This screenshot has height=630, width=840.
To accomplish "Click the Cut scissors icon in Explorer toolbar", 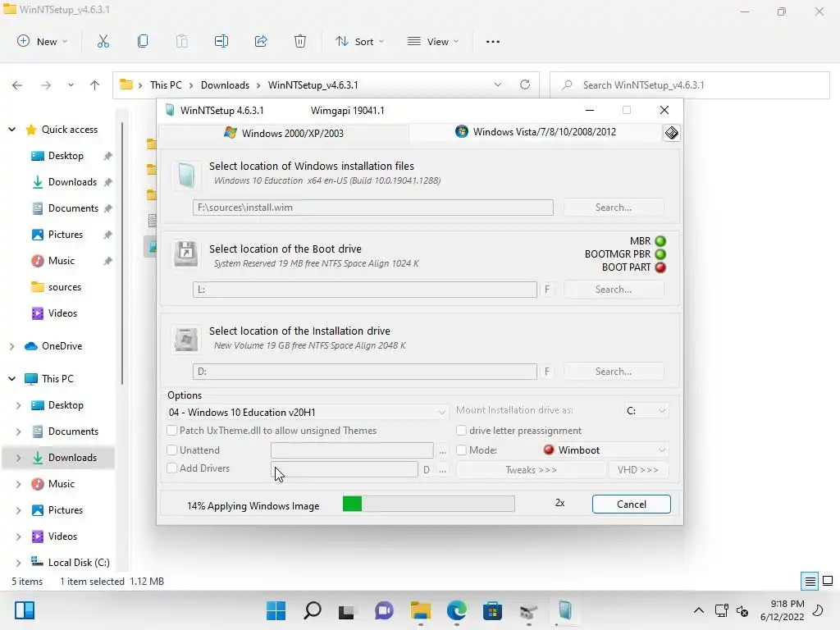I will tap(103, 41).
